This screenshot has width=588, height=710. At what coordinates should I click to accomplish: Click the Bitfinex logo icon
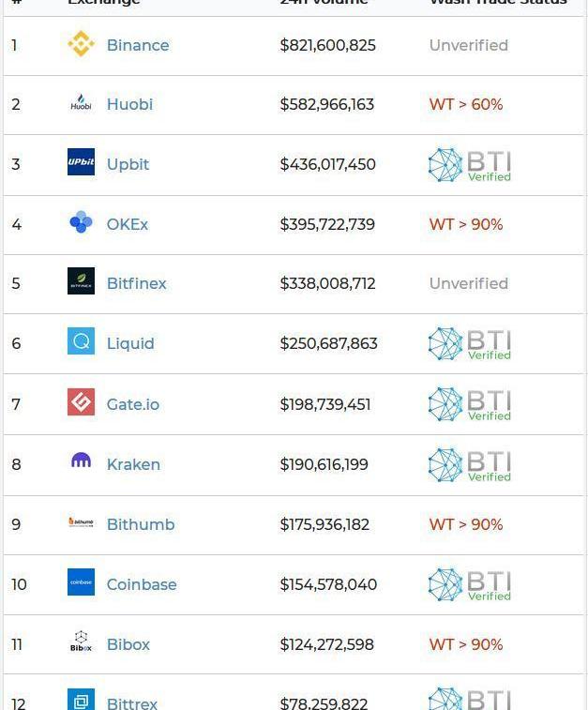pos(81,280)
